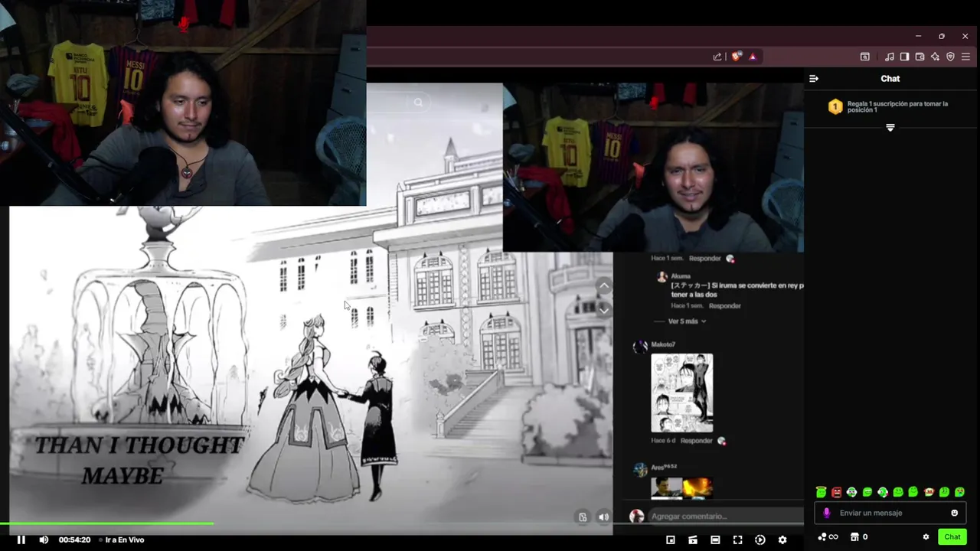980x551 pixels.
Task: Expand the gift leaderboard arrow
Action: tap(890, 128)
